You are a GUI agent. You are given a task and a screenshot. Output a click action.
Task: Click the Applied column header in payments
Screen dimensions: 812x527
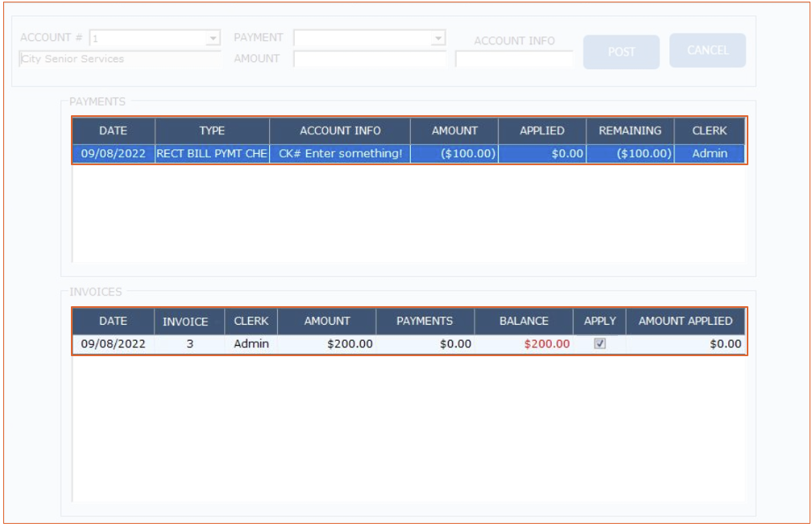pos(541,131)
